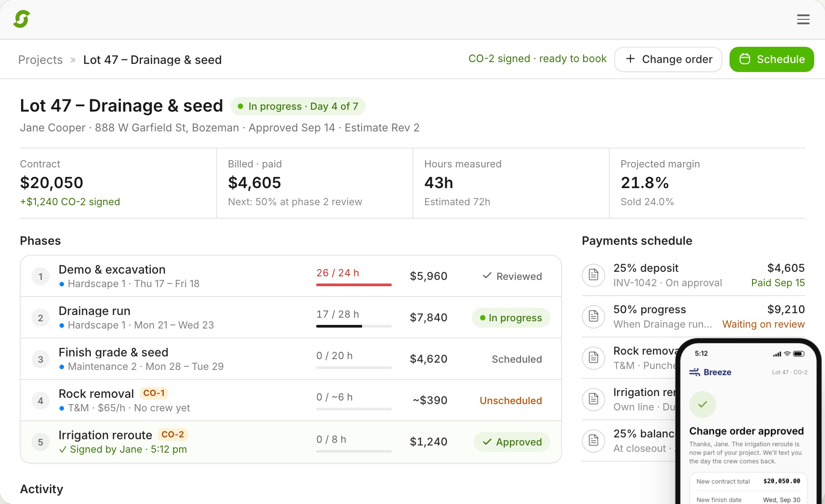Open the 50% progress document icon
This screenshot has width=825, height=504.
(594, 316)
